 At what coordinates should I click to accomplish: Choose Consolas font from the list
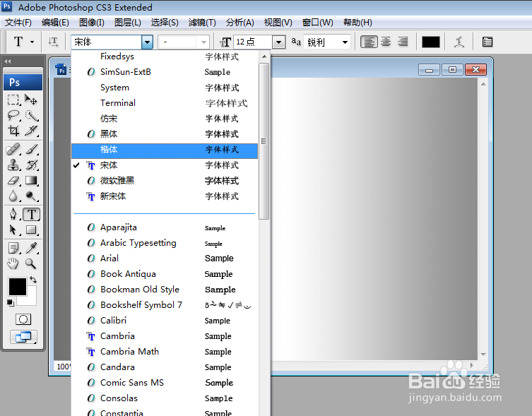tap(165, 398)
